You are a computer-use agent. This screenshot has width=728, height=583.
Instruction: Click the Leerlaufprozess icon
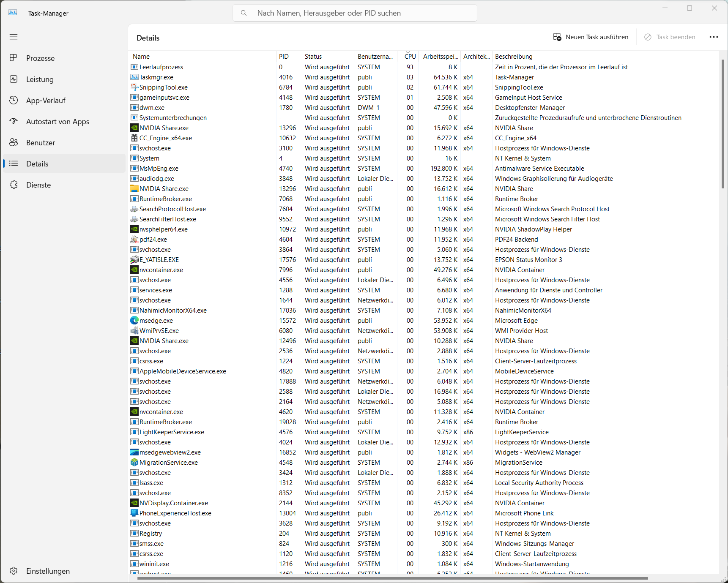pos(134,67)
